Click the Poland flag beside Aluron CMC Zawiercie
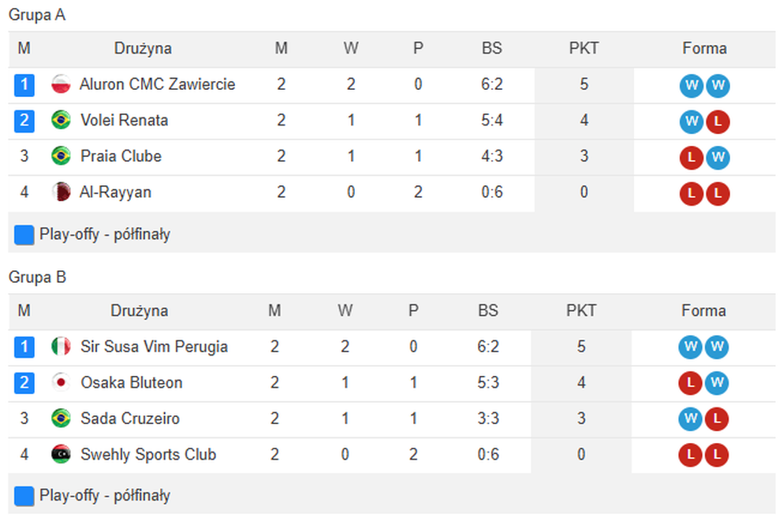783x532 pixels. (61, 84)
